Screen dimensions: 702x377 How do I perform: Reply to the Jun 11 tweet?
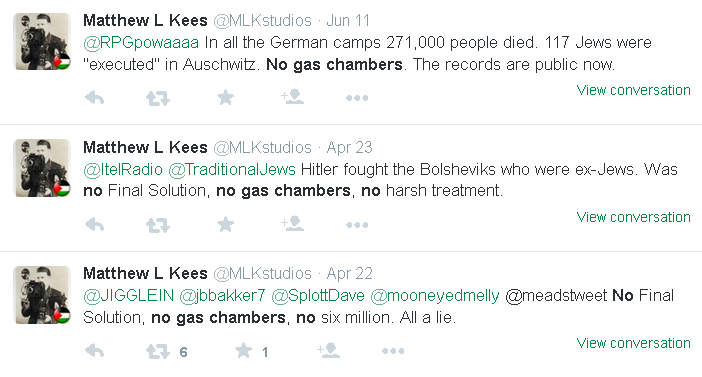[x=94, y=97]
